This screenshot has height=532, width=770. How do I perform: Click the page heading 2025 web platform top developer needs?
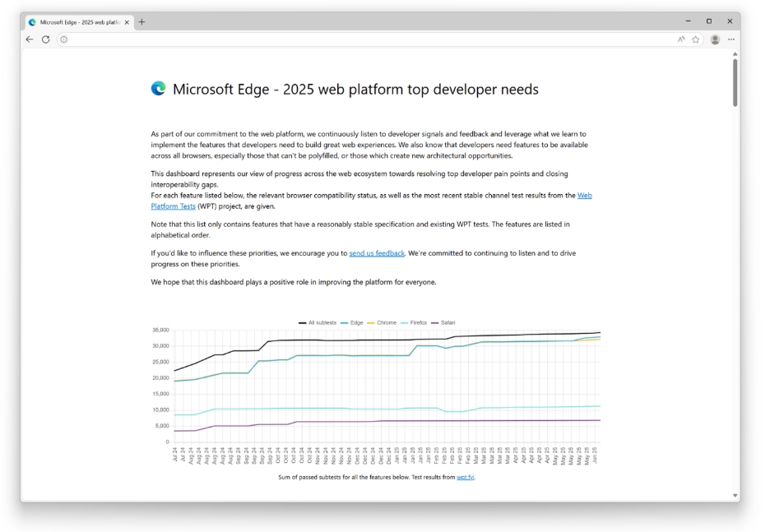[x=355, y=90]
